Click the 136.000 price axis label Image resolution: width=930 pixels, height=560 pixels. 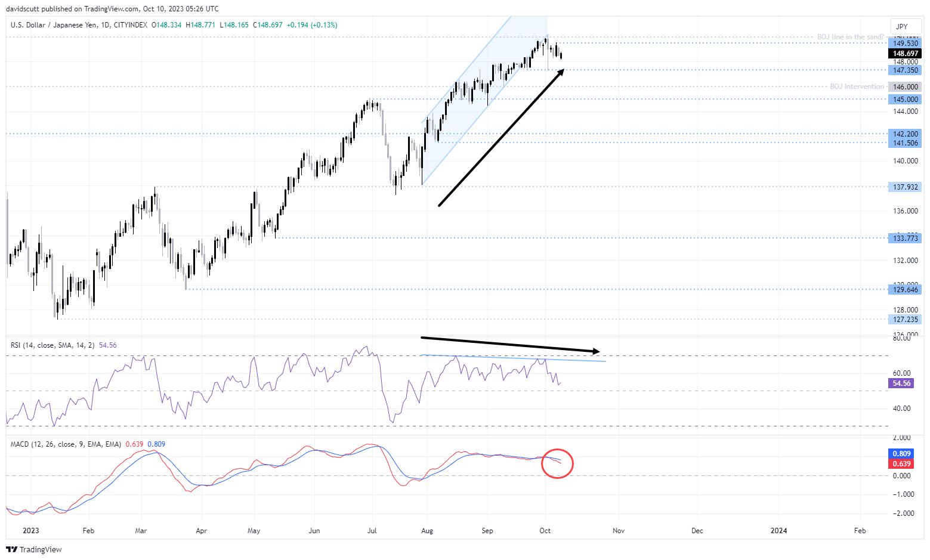coord(906,211)
